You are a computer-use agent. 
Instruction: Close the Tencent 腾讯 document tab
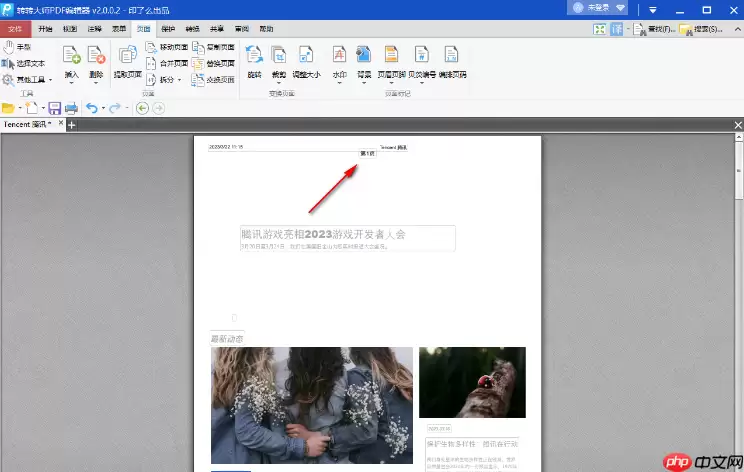[x=61, y=123]
